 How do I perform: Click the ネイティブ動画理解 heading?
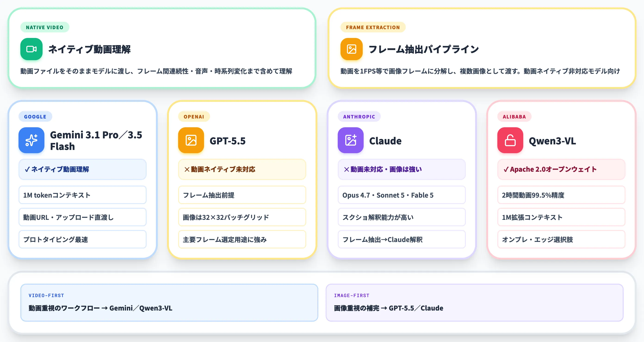pos(89,49)
